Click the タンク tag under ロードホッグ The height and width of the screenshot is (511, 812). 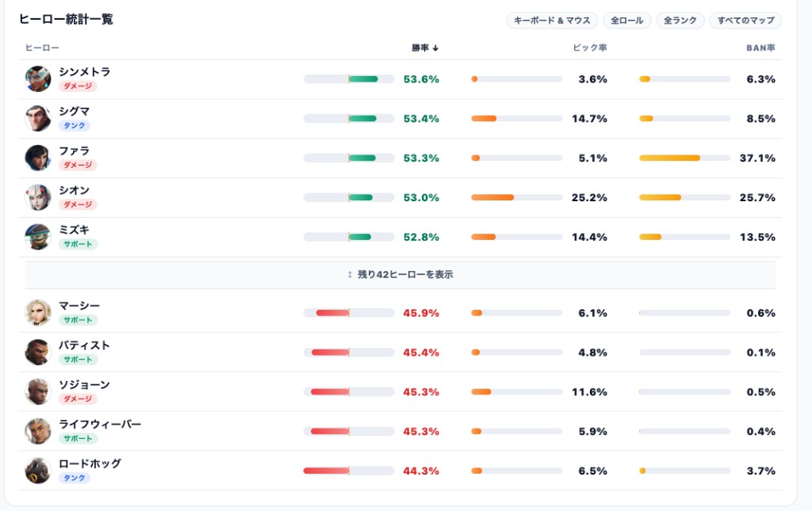74,478
